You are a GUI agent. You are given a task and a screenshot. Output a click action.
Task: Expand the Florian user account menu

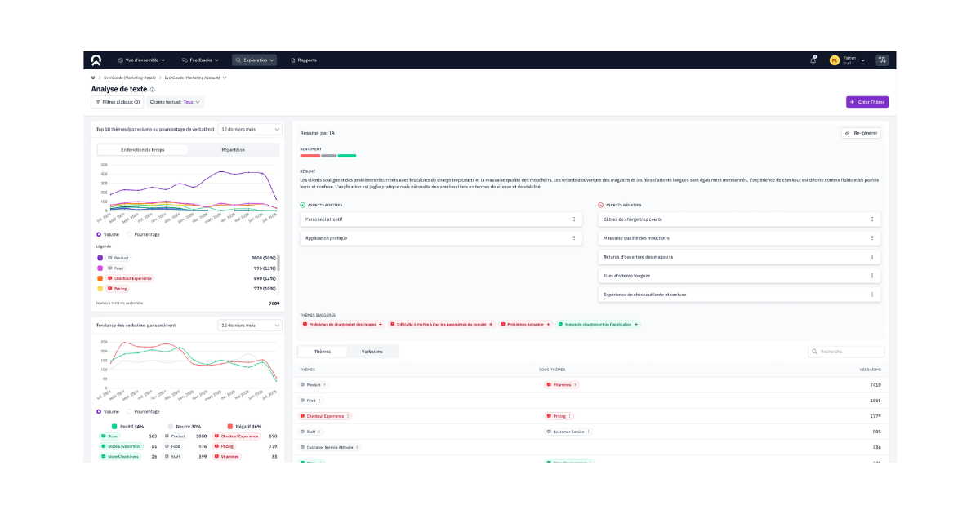pos(863,60)
